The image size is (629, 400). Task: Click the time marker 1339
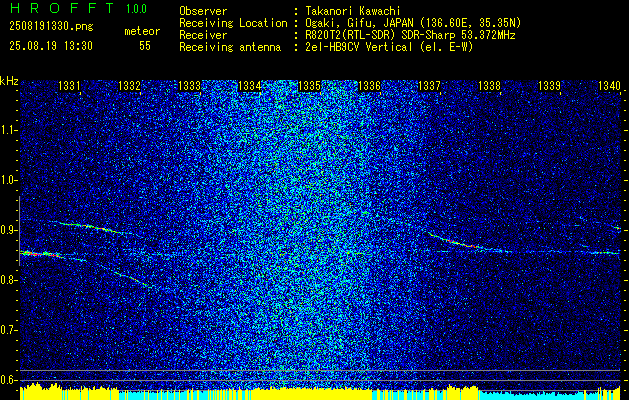pos(549,85)
